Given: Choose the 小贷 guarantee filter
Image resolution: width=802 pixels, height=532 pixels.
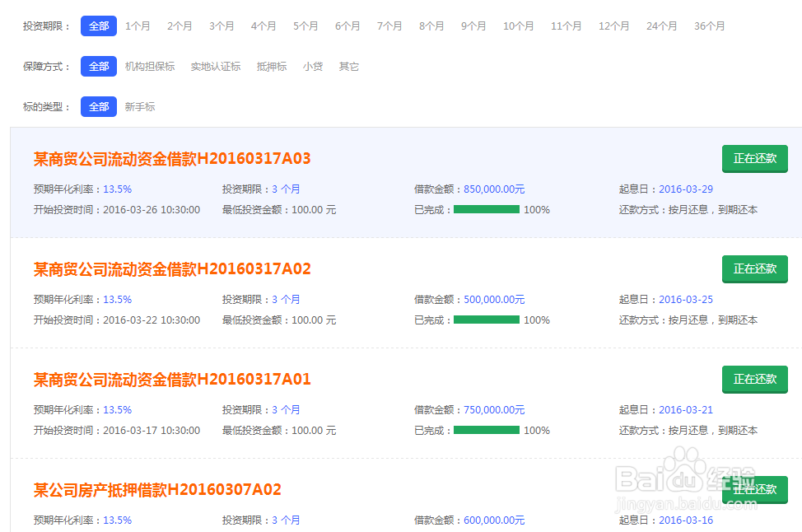Looking at the screenshot, I should point(313,67).
